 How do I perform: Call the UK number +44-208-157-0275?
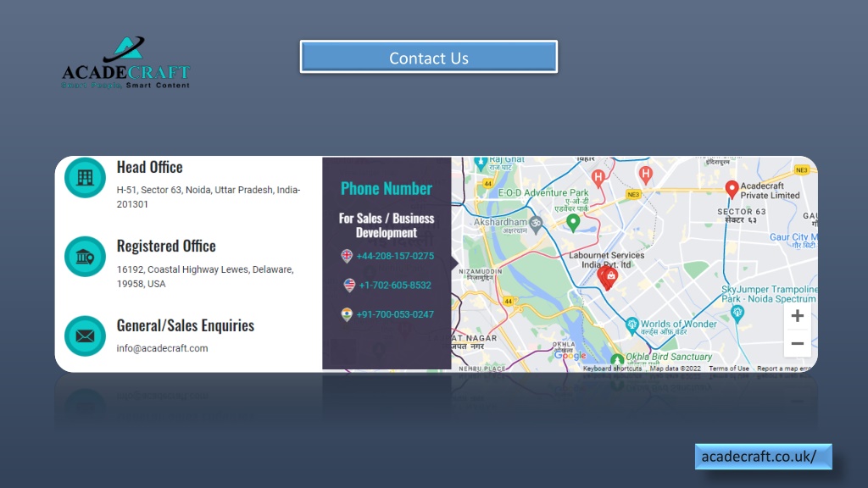(x=395, y=256)
